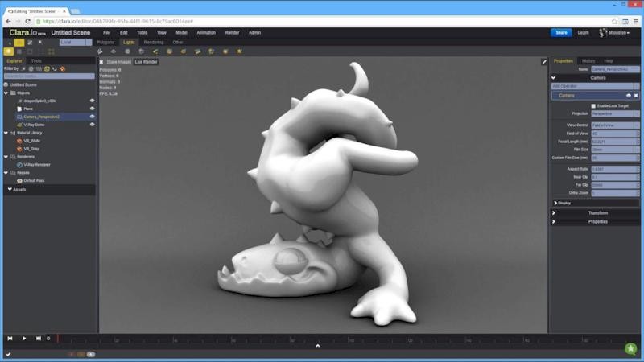This screenshot has height=362, width=644.
Task: Close the render view with the X icon
Action: click(x=101, y=61)
